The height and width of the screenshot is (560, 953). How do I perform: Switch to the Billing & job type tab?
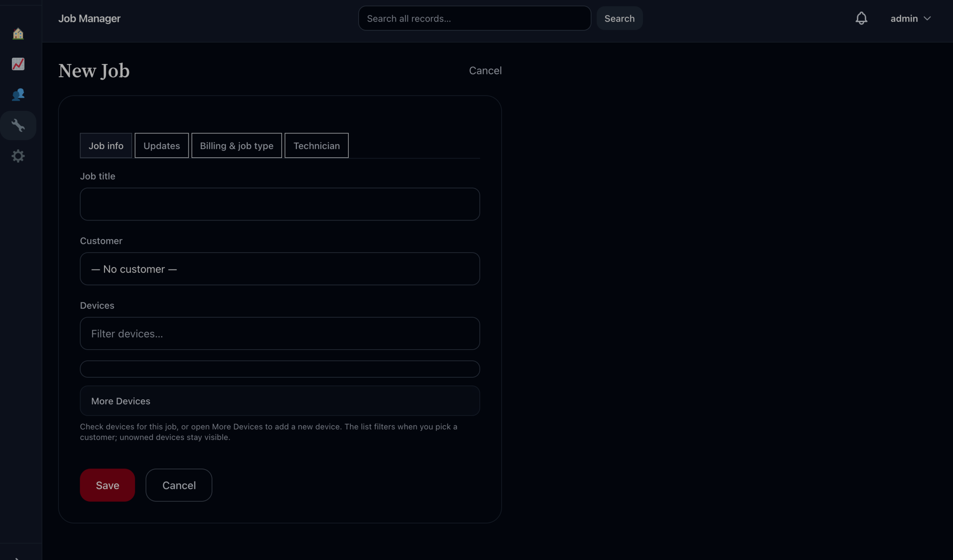pyautogui.click(x=236, y=146)
